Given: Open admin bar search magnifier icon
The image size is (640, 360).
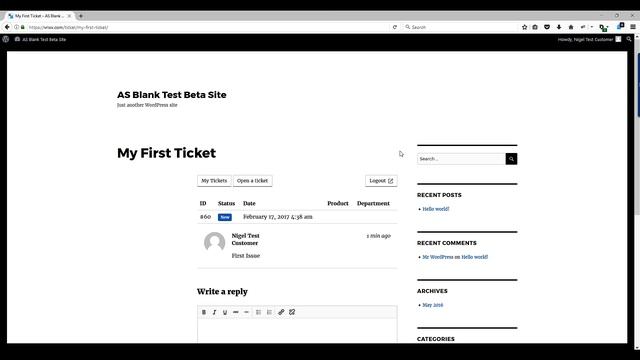Looking at the screenshot, I should click(629, 39).
